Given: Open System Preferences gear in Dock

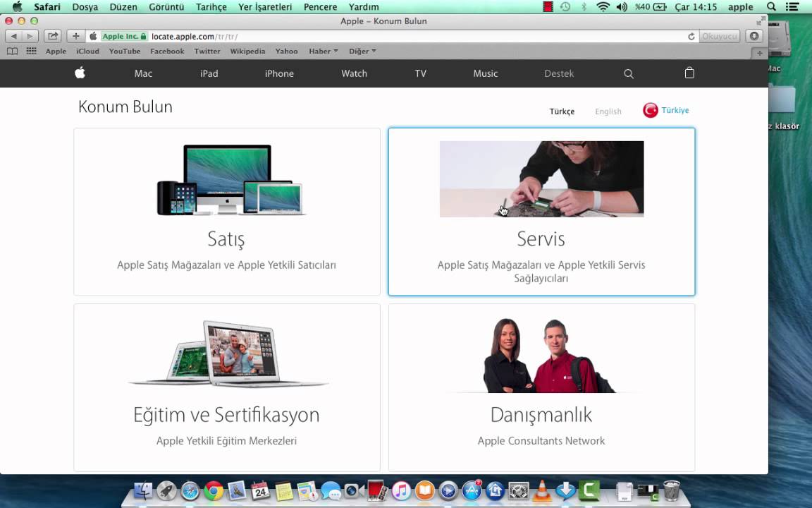Looking at the screenshot, I should coord(518,490).
